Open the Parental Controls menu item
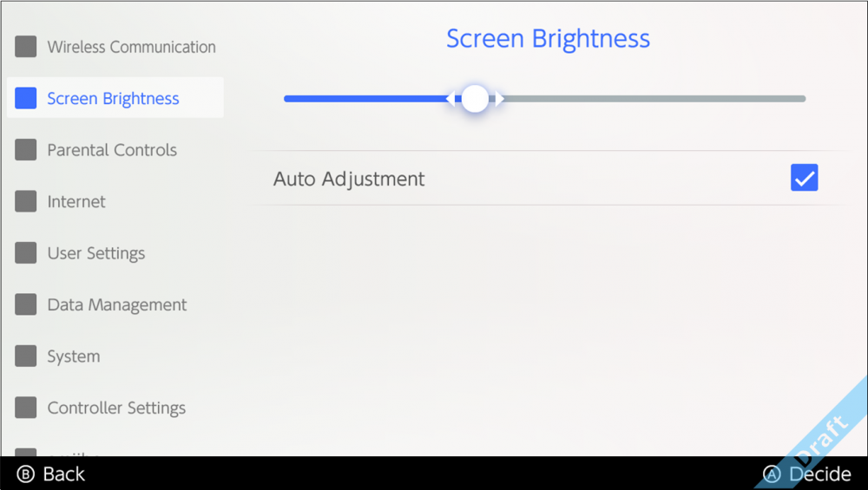Viewport: 868px width, 490px height. point(112,150)
